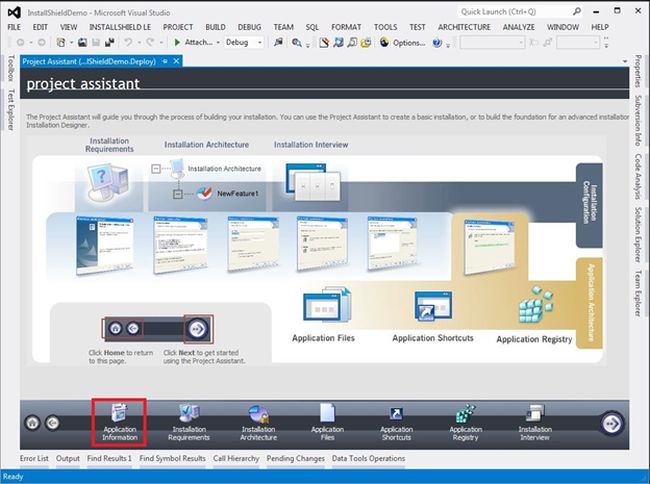Screen dimensions: 650x484
Task: Open Installation Architecture in bottom navigation bar
Action: pyautogui.click(x=258, y=423)
